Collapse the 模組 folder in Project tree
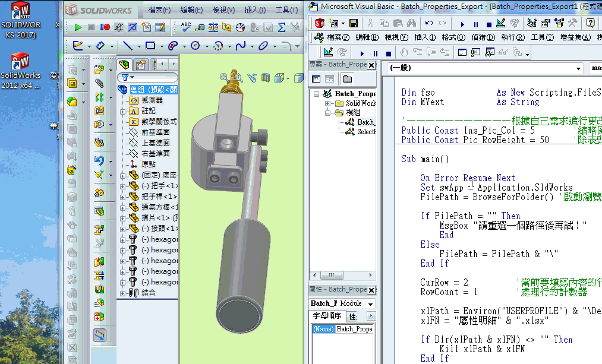602x364 pixels. 327,113
